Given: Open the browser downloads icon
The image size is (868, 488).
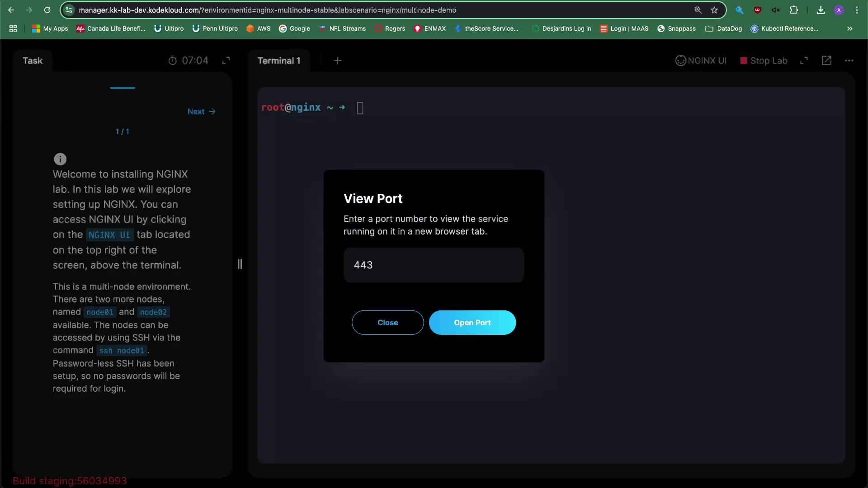Looking at the screenshot, I should [821, 10].
